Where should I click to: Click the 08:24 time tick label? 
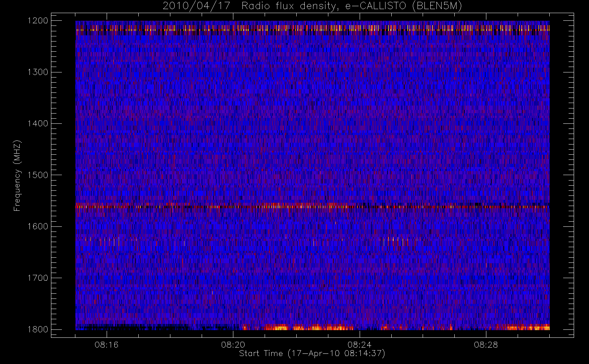(x=359, y=345)
